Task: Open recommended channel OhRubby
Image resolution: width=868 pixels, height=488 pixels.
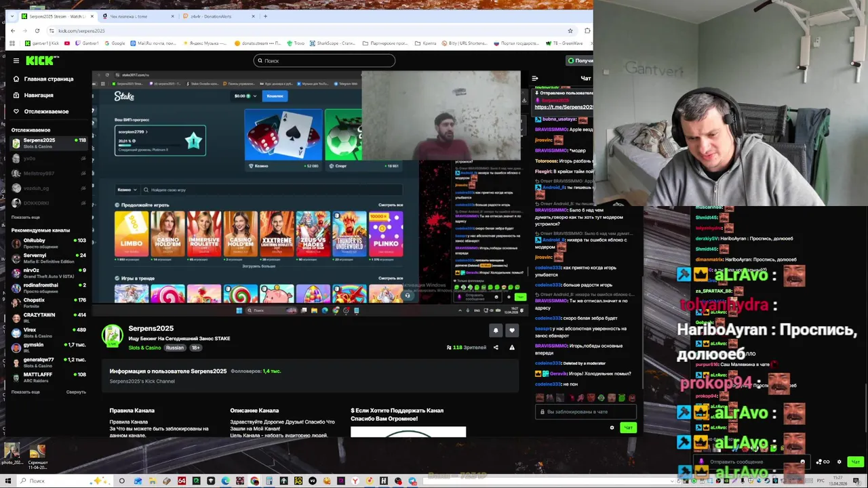Action: 49,243
